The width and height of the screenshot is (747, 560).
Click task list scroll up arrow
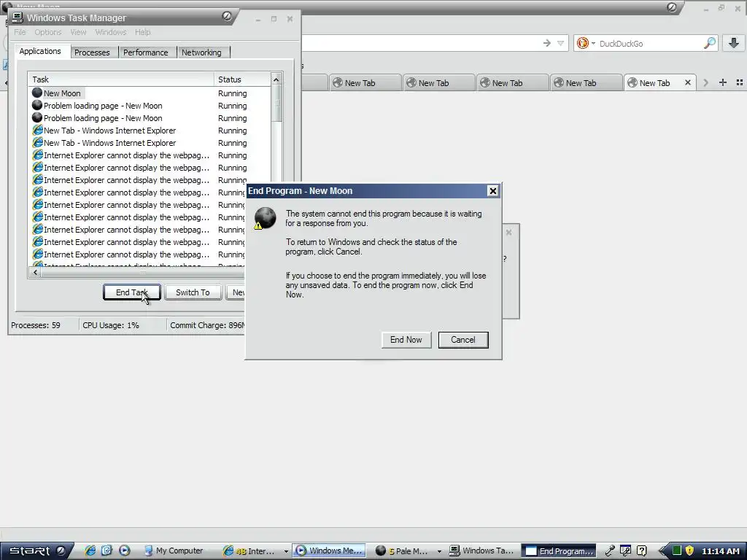[x=276, y=79]
